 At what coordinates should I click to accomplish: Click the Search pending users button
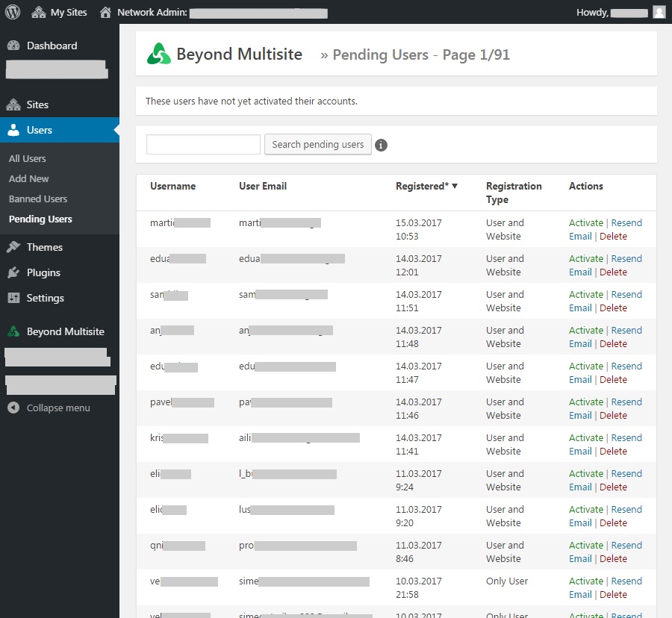point(317,145)
